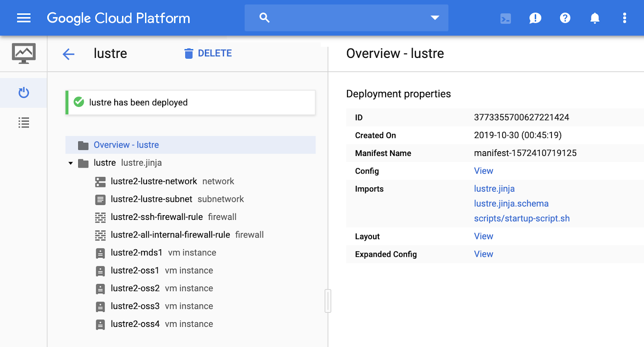Viewport: 644px width, 347px height.
Task: Open the hamburger navigation menu
Action: point(24,18)
